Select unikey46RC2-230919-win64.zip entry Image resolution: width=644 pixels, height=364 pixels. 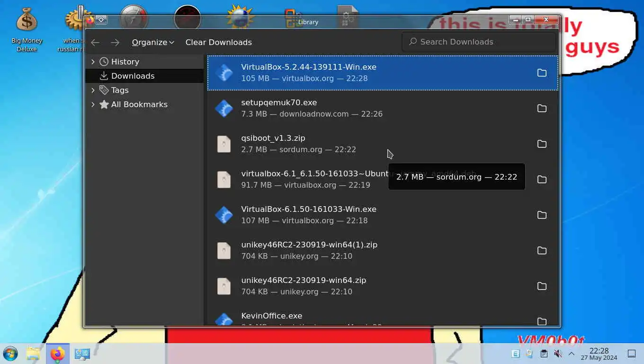383,286
